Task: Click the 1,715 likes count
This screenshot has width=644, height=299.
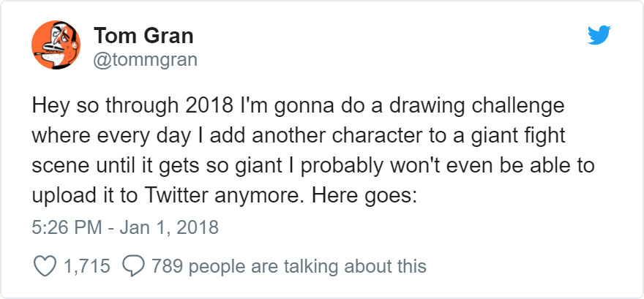Action: click(86, 266)
